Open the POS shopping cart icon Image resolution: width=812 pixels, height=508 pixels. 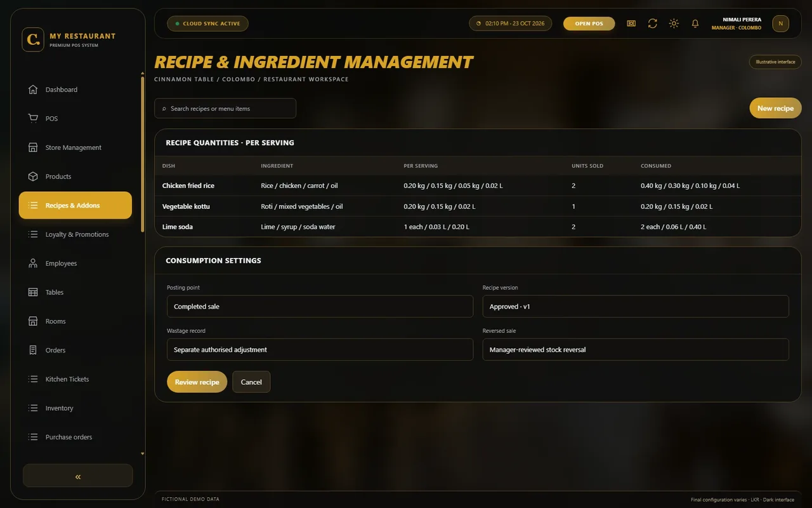pos(33,119)
